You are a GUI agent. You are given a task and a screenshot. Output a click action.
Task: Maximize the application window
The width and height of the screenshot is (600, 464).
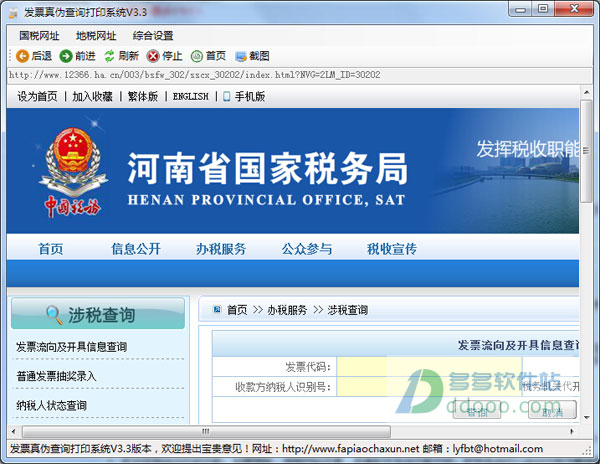point(543,9)
